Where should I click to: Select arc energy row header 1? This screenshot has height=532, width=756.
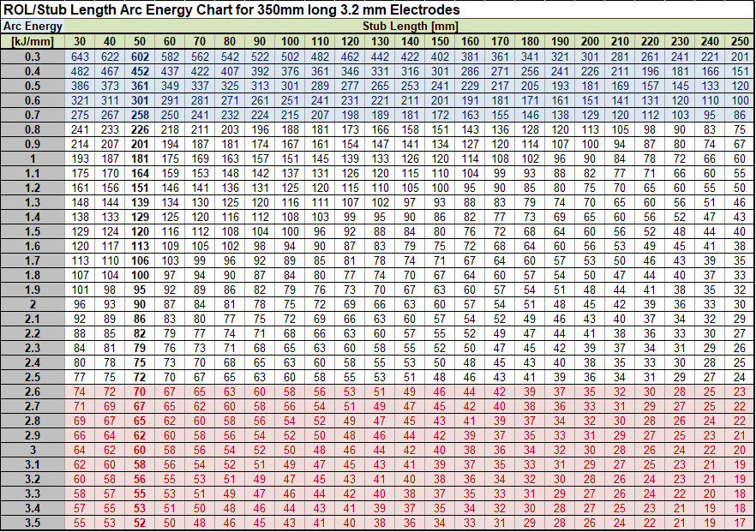33,159
